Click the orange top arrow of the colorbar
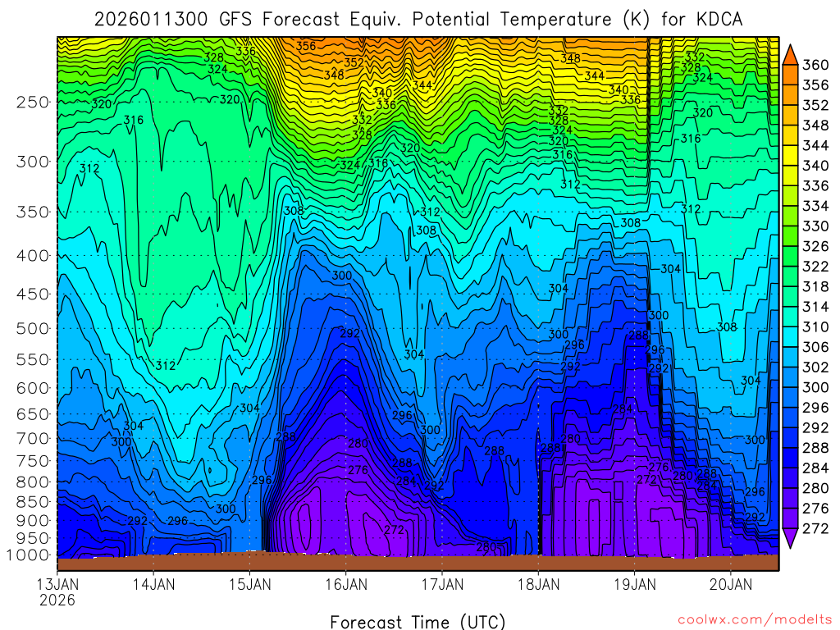 click(x=790, y=54)
